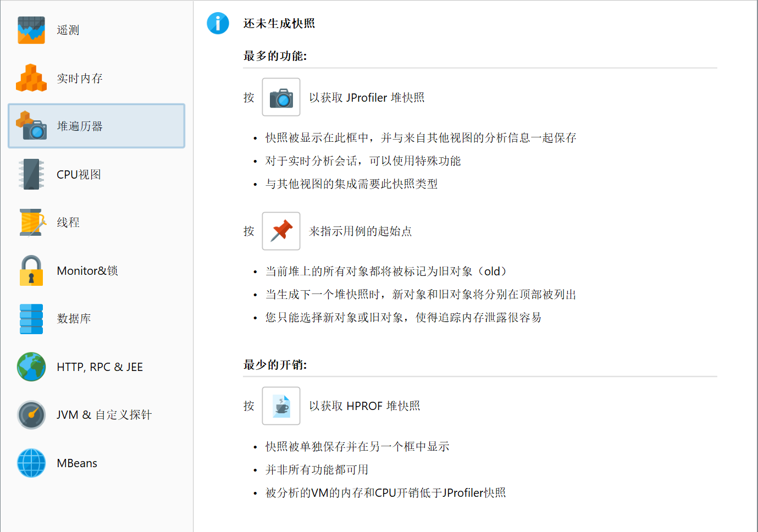The width and height of the screenshot is (758, 532).
Task: Click the text 来指示用例的起始点
Action: 361,231
